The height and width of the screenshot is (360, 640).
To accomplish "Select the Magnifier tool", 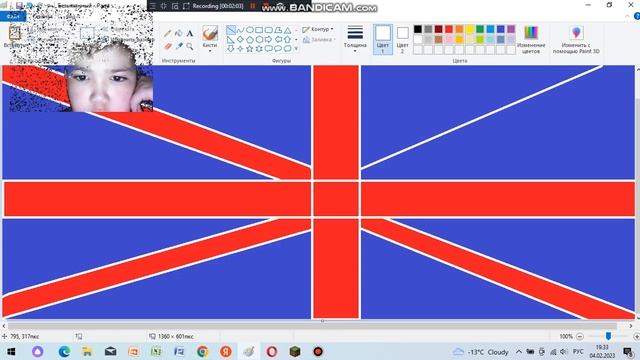I will coord(190,46).
